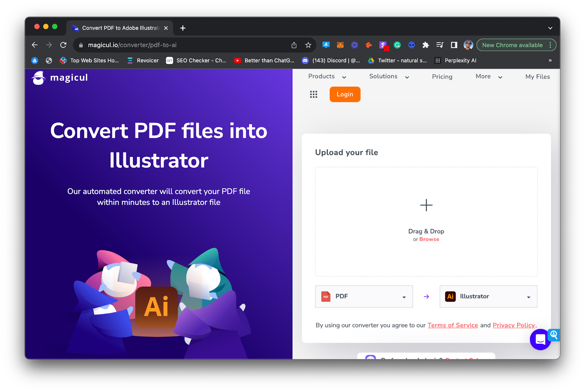
Task: Select the Convert PDF to Adobe Illustrator tab
Action: point(120,28)
